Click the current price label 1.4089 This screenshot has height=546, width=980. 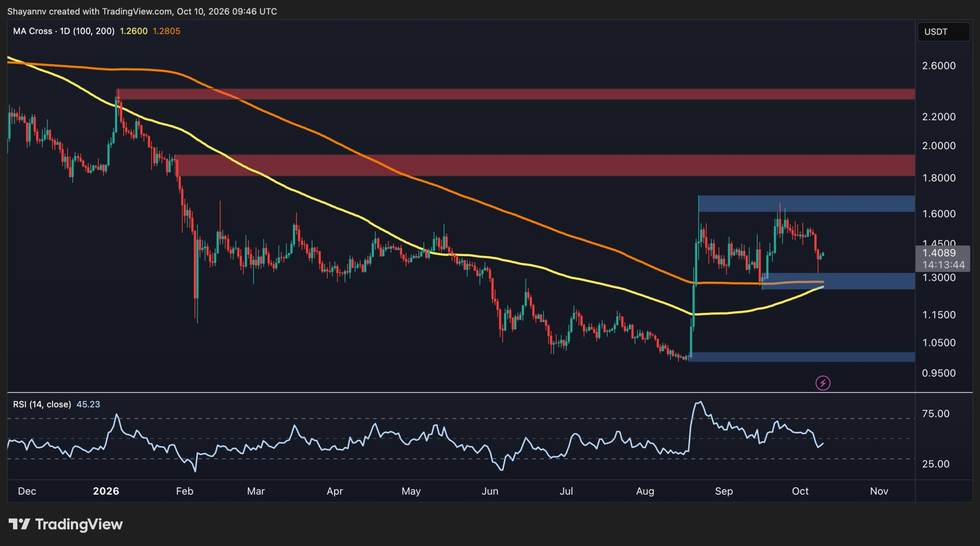tap(939, 253)
